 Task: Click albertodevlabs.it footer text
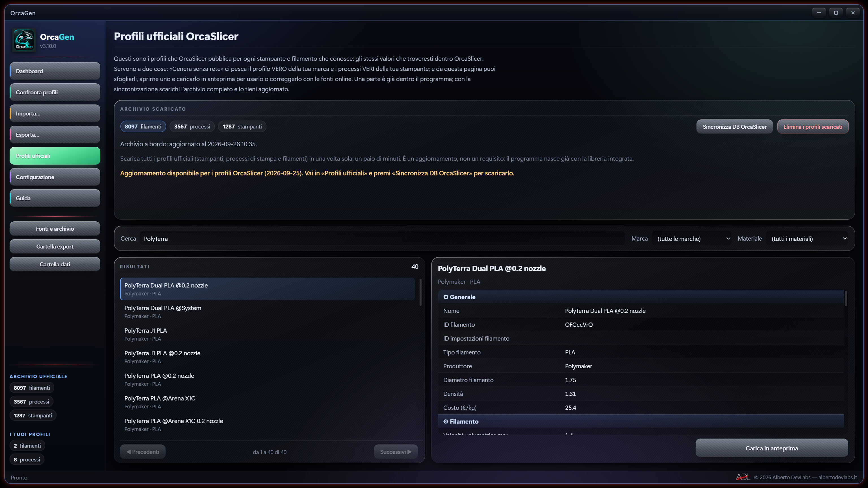837,477
